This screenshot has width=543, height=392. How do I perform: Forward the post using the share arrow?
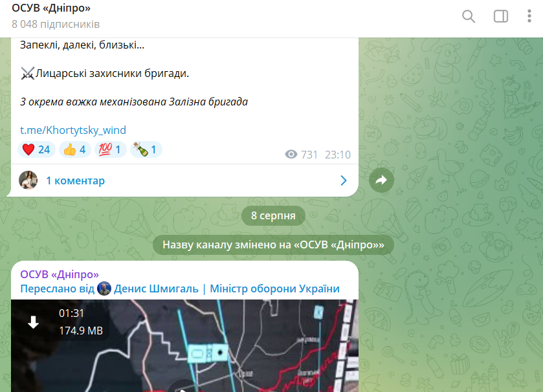[x=381, y=180]
